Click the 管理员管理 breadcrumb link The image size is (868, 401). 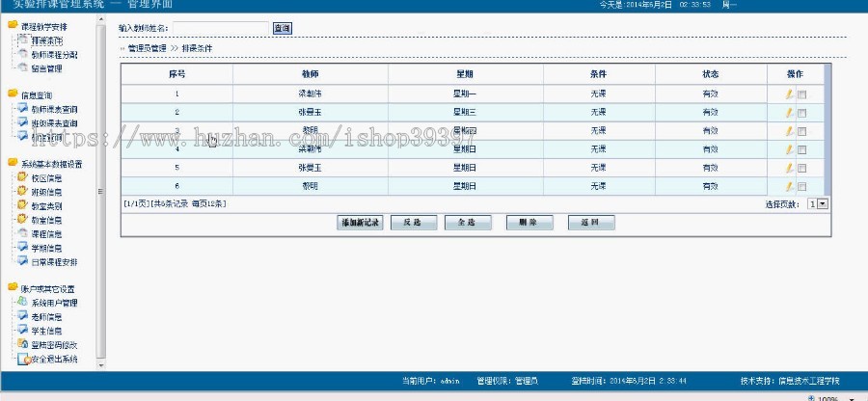coord(147,48)
